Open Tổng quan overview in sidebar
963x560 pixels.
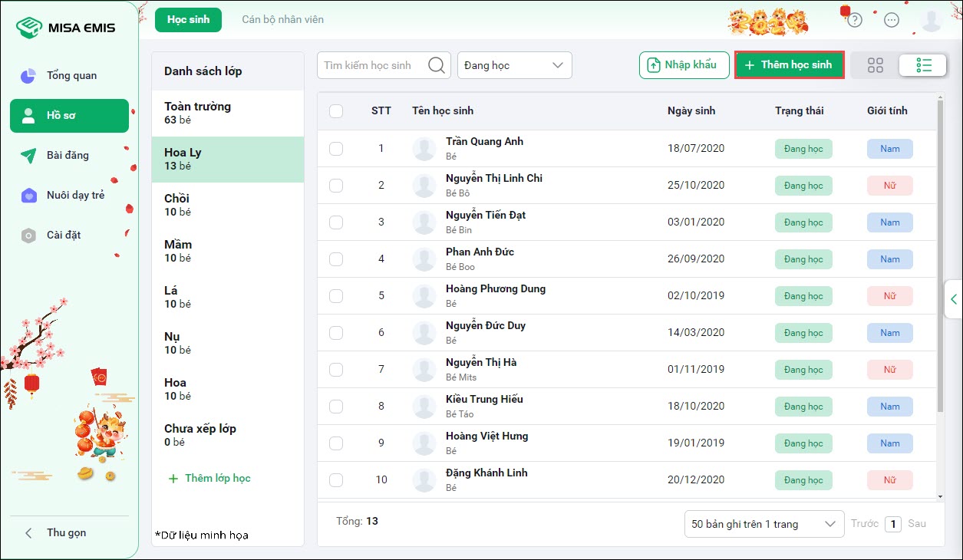click(71, 75)
